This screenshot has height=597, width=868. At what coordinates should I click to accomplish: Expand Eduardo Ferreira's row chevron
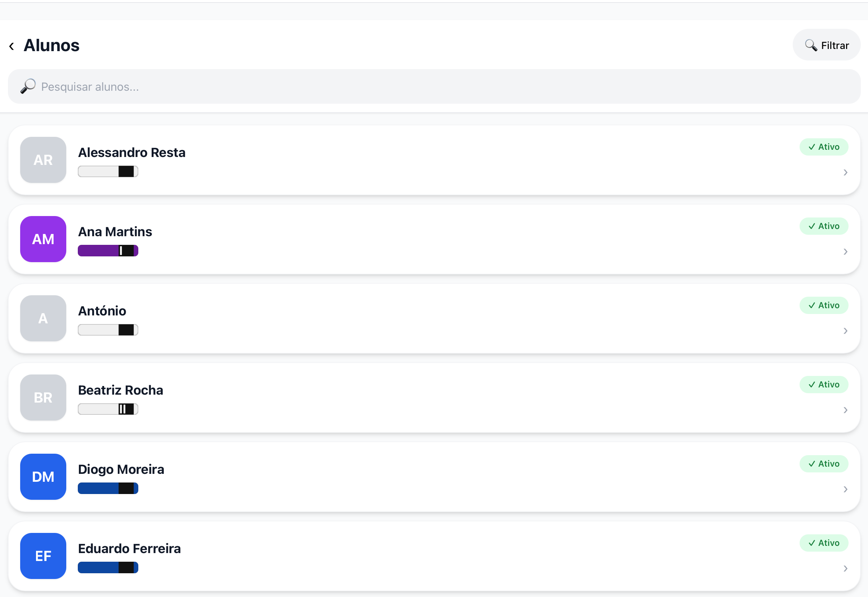point(846,569)
